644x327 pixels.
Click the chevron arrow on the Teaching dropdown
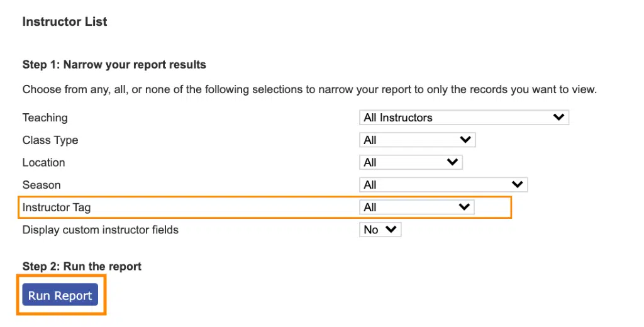[x=557, y=117]
